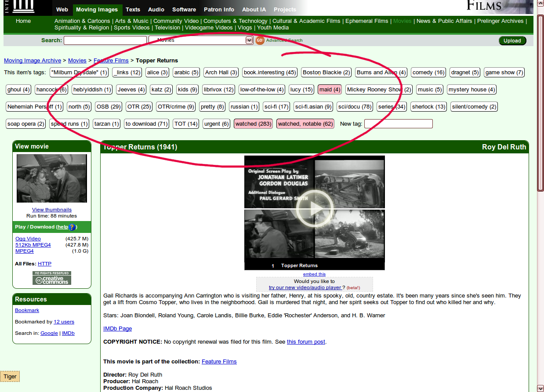This screenshot has height=392, width=544.
Task: Click the Roy Del Ruth header text
Action: 504,147
